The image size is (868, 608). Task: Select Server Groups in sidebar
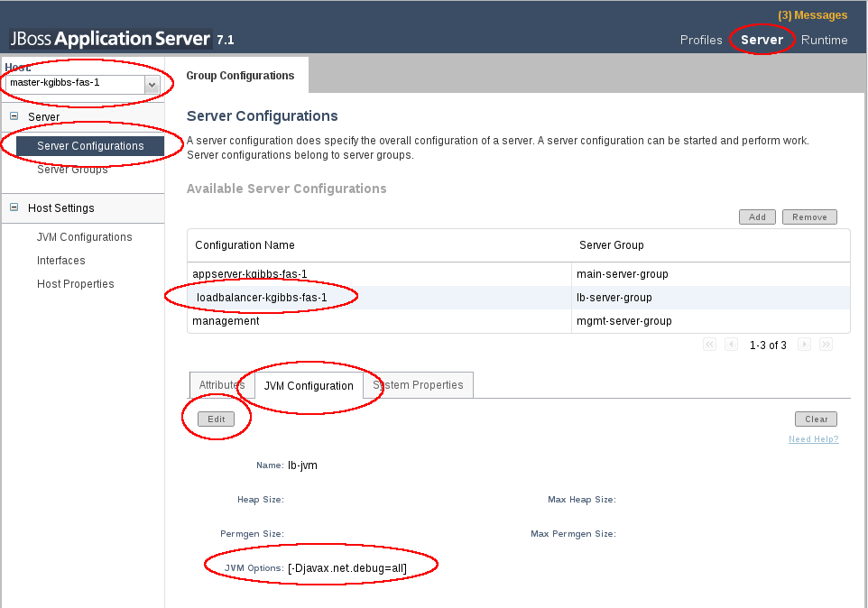[72, 170]
